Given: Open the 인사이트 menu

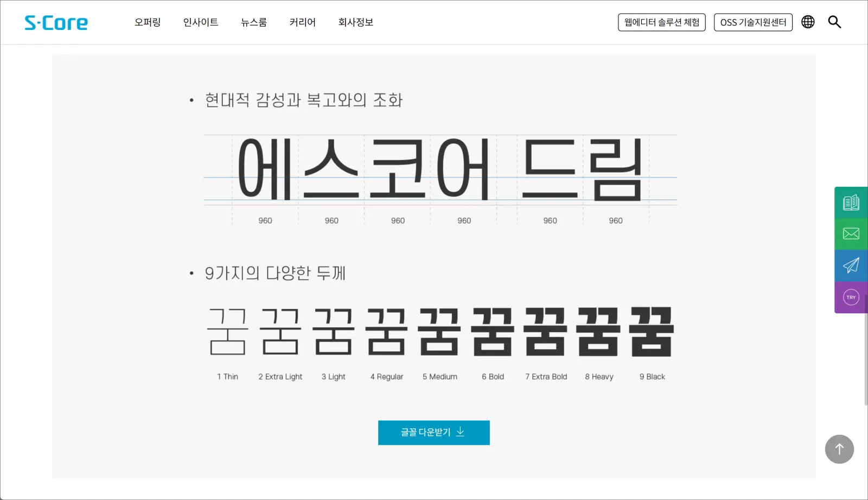Looking at the screenshot, I should [x=201, y=22].
